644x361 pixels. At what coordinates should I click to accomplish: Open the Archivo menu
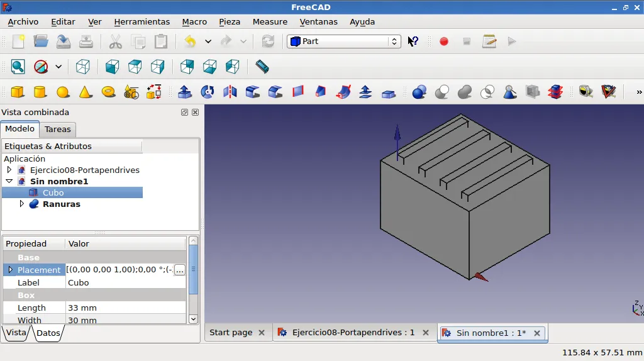coord(23,22)
